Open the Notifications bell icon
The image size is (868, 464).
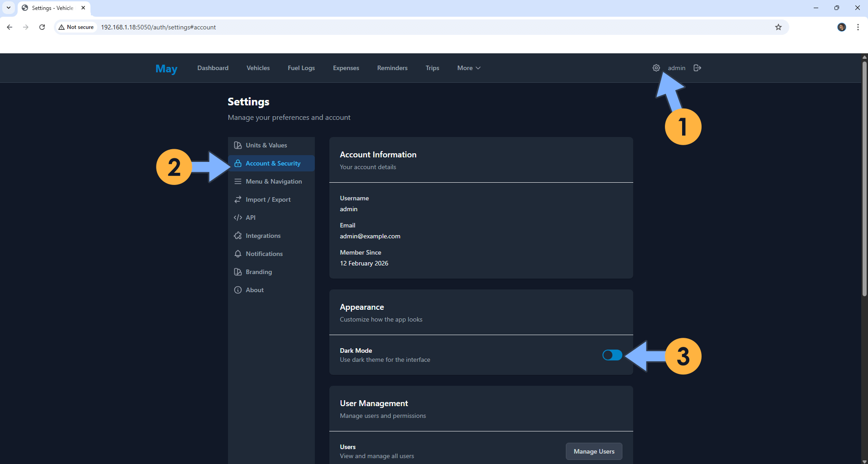point(237,254)
